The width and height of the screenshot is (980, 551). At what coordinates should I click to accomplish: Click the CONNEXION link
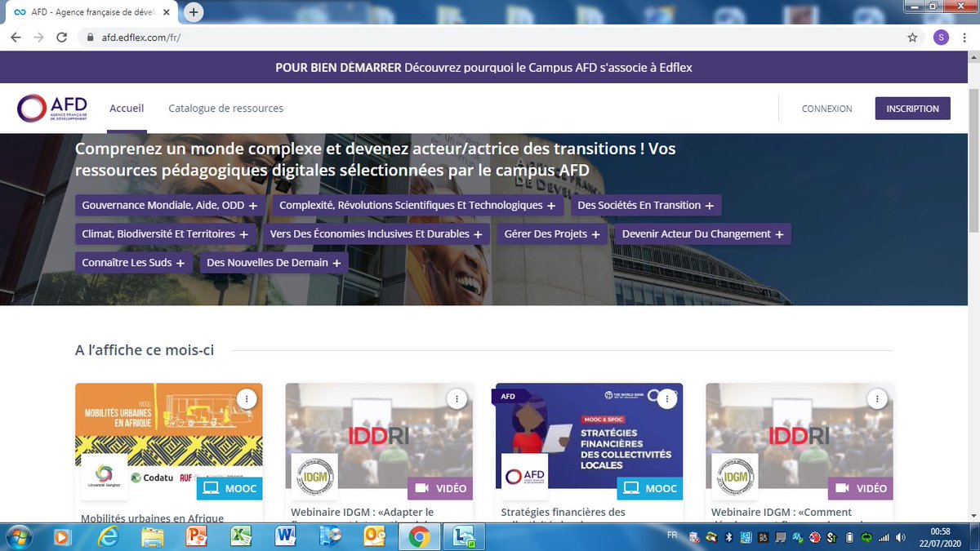(x=826, y=109)
